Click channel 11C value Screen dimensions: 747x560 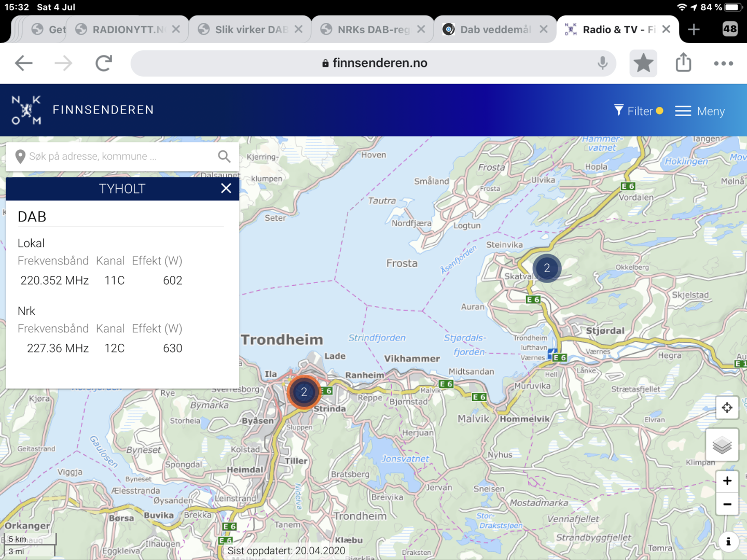[115, 281]
